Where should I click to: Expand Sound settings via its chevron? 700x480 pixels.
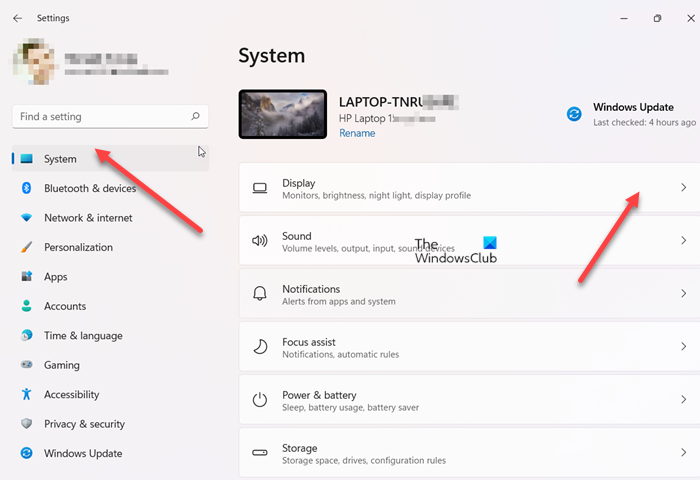(683, 241)
